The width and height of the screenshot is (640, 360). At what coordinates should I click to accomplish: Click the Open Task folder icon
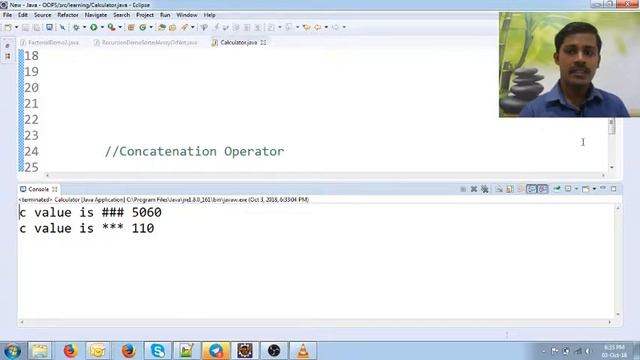tap(172, 27)
